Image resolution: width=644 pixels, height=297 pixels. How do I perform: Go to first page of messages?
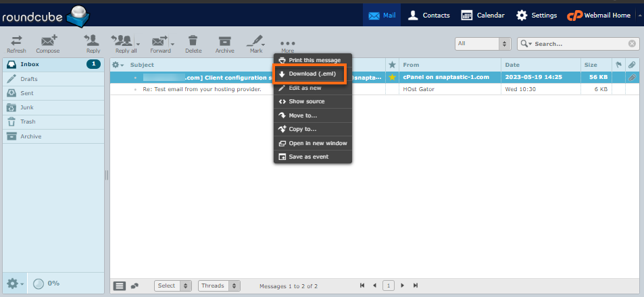362,285
